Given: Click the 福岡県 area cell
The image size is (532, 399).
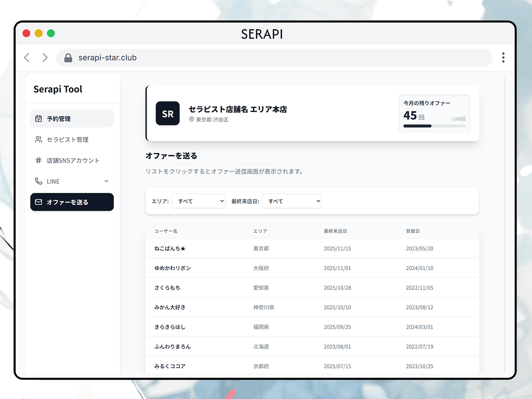Looking at the screenshot, I should 261,327.
